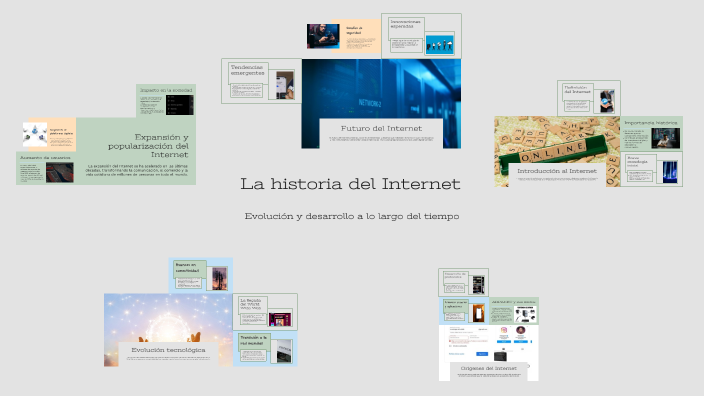Click the network devices diagram under ARPANET
This screenshot has width=704, height=396.
[x=526, y=314]
